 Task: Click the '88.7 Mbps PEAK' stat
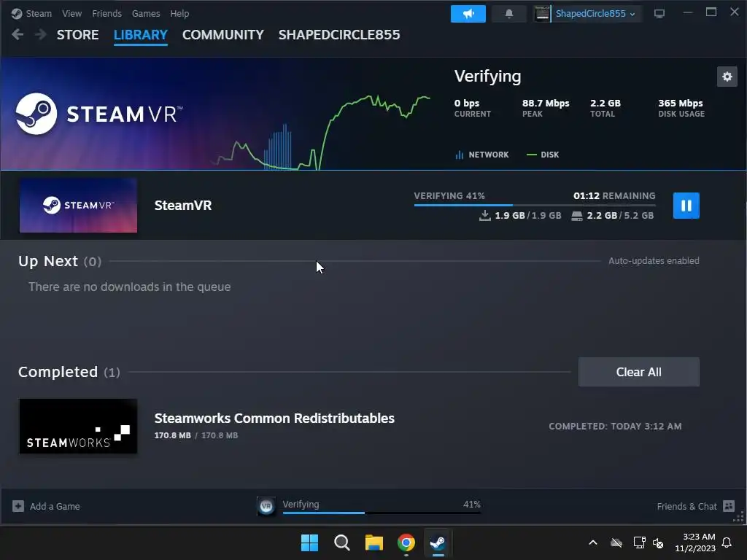point(546,108)
